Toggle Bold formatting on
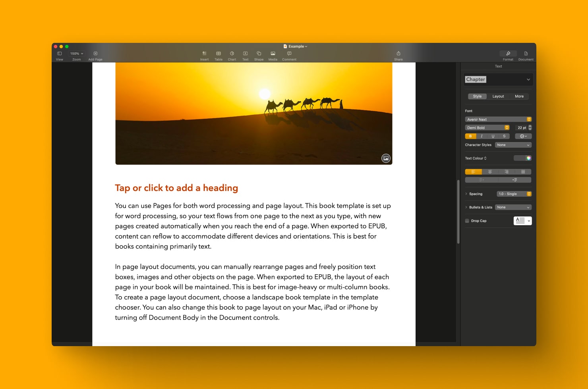 tap(470, 136)
